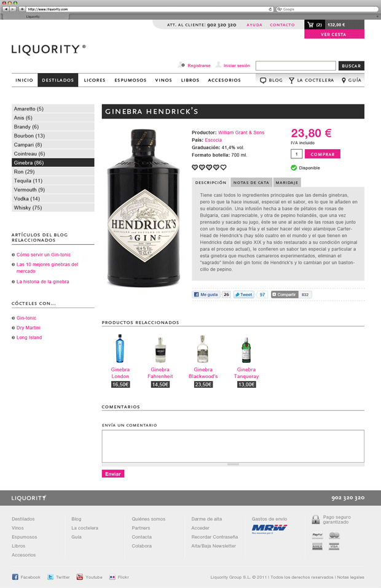This screenshot has width=381, height=588.
Task: Click the Flickr icon in footer
Action: tap(112, 577)
